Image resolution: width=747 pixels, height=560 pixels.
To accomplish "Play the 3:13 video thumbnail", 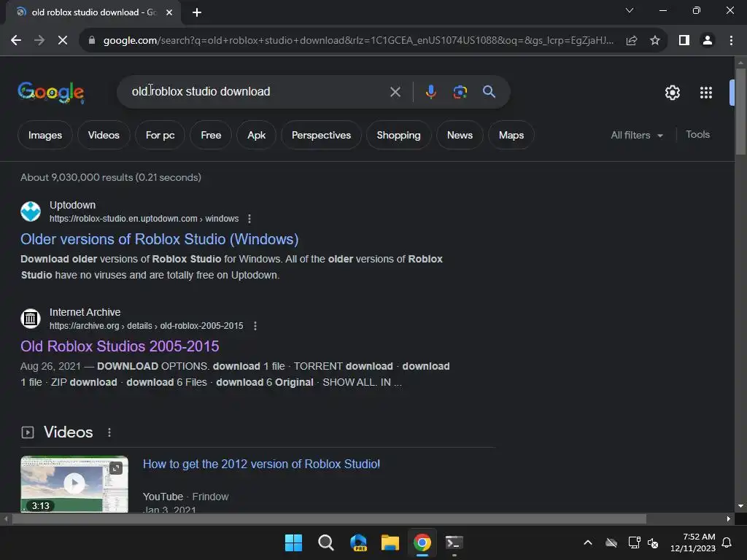I will point(74,484).
